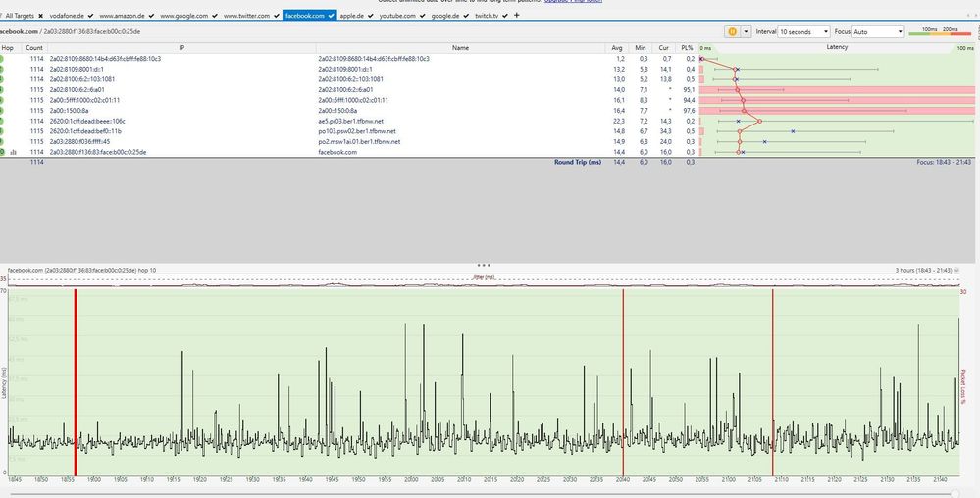Click the graph icon on hop 10 row
Viewport: 980px width, 498px height.
(x=13, y=152)
